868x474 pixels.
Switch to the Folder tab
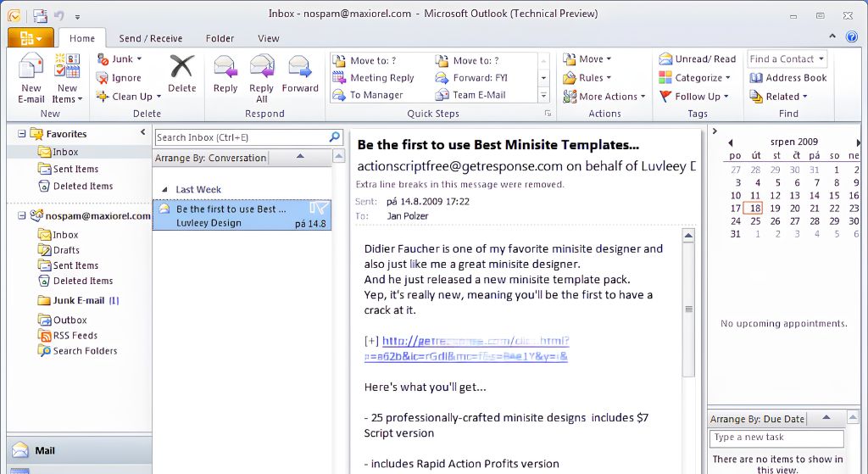pos(220,38)
